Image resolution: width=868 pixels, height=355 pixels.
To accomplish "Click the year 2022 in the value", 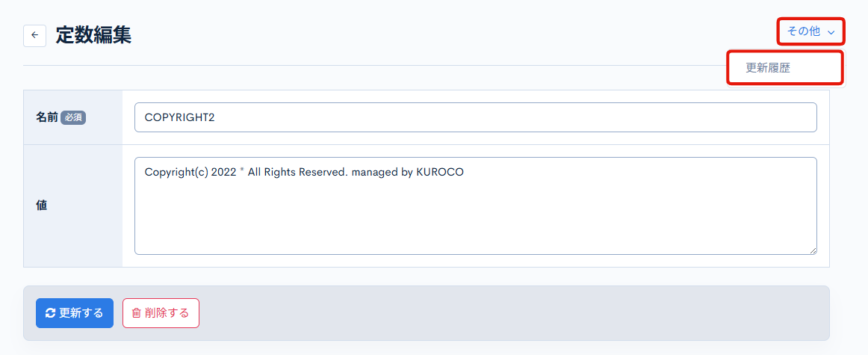I will [x=224, y=172].
